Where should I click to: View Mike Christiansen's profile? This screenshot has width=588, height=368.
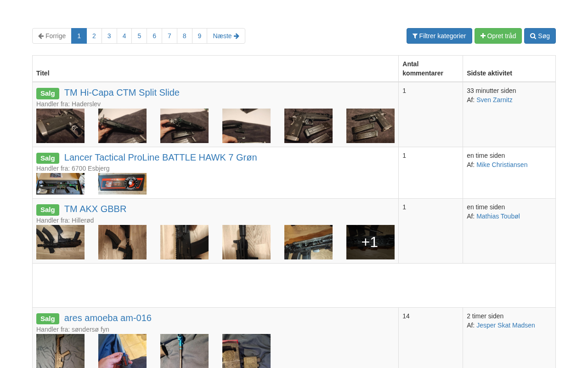point(502,165)
